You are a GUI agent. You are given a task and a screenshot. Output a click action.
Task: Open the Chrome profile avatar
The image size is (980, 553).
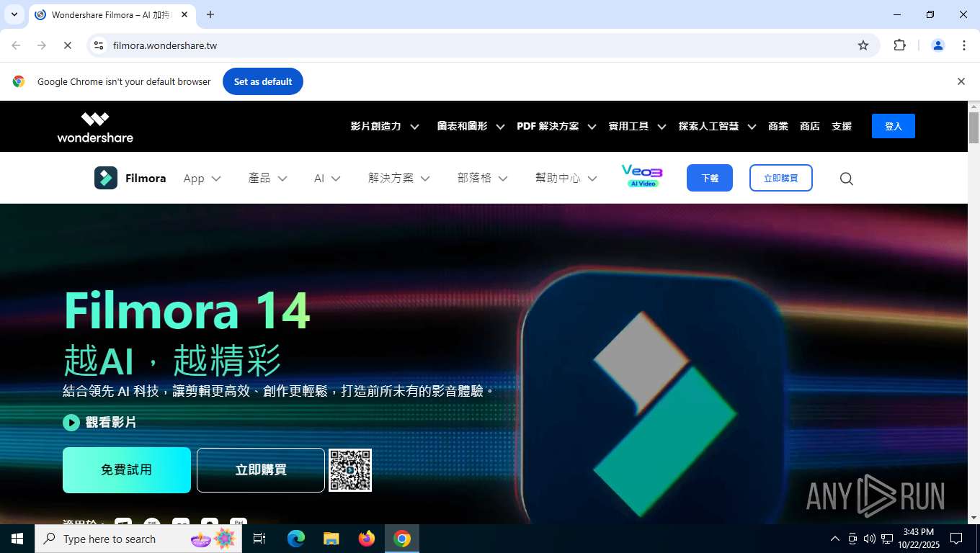(x=938, y=45)
